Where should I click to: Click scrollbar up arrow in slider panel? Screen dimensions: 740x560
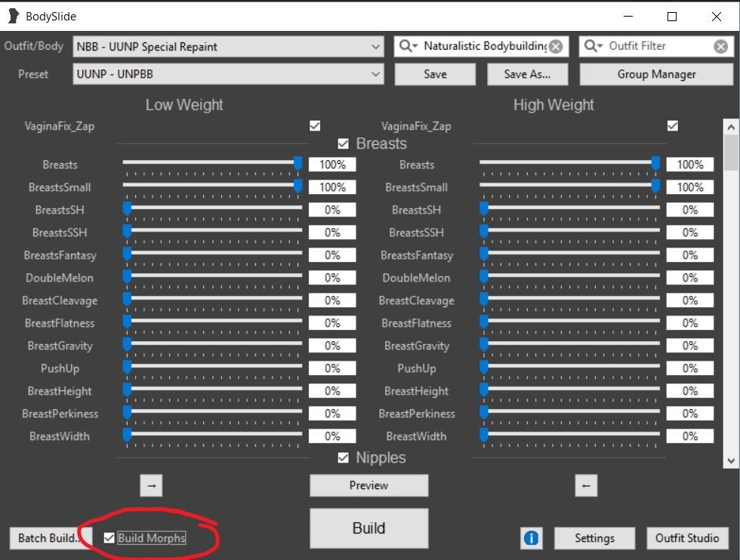pyautogui.click(x=731, y=127)
